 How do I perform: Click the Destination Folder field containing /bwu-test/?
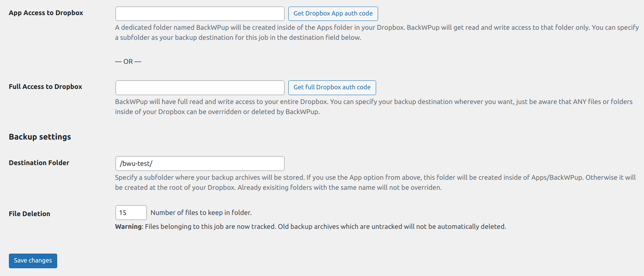point(200,164)
